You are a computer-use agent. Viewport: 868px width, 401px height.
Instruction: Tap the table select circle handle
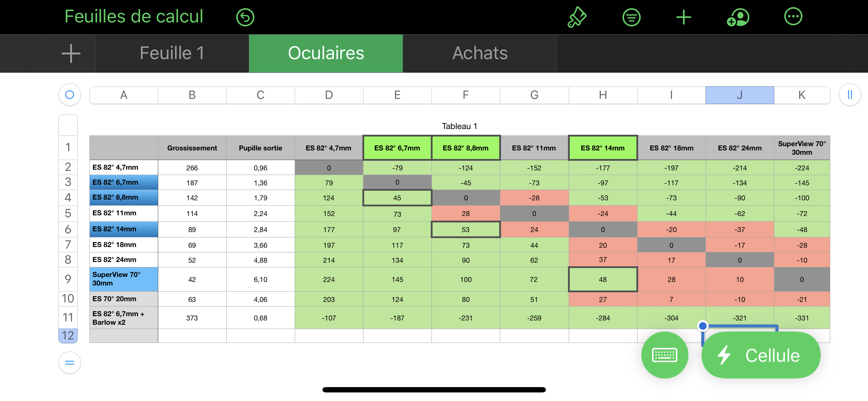click(x=69, y=95)
